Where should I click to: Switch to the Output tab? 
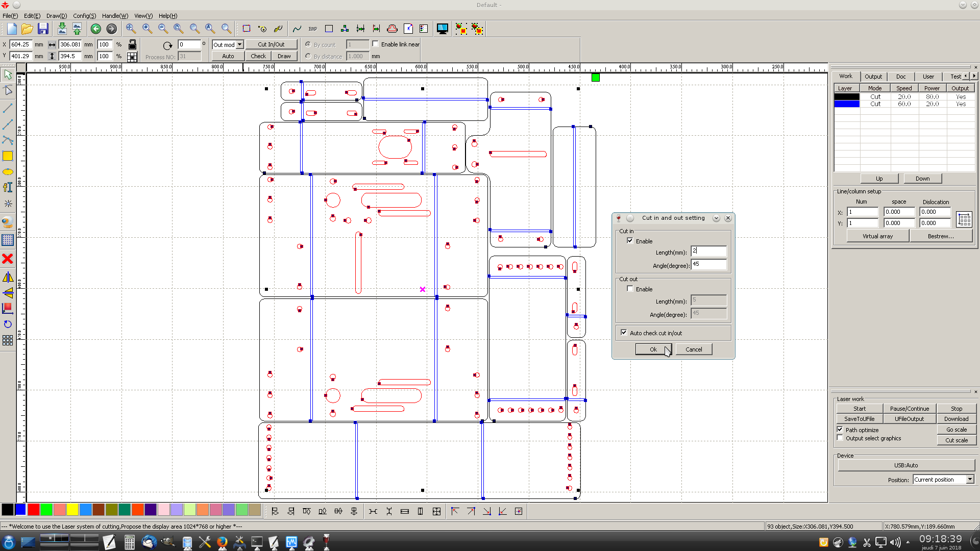pyautogui.click(x=873, y=77)
